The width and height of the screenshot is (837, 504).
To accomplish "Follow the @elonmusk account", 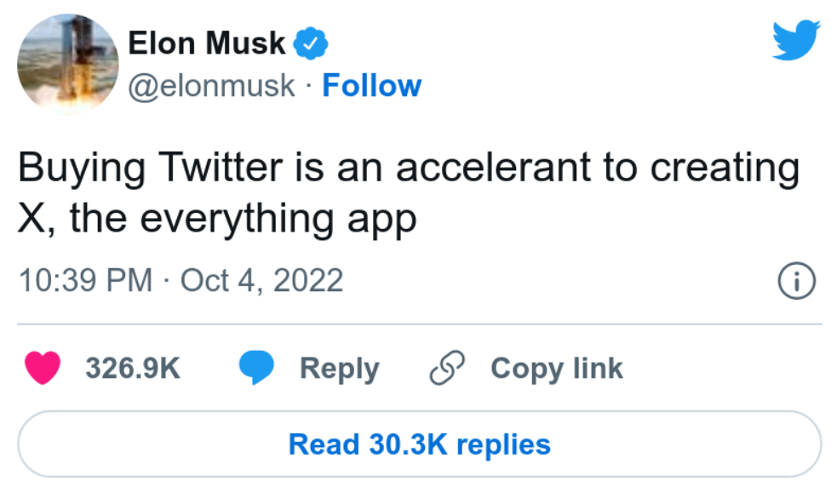I will [x=371, y=85].
